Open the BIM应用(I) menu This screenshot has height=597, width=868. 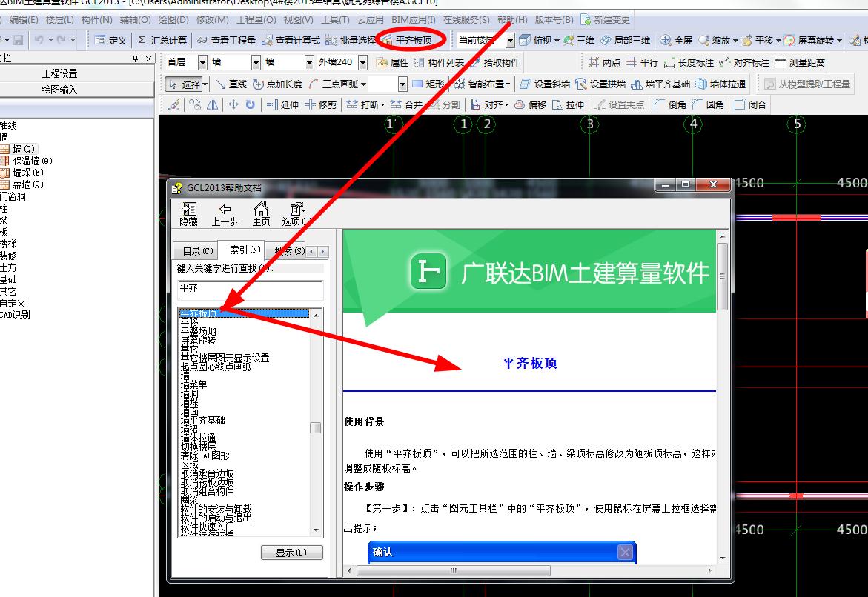tap(414, 20)
